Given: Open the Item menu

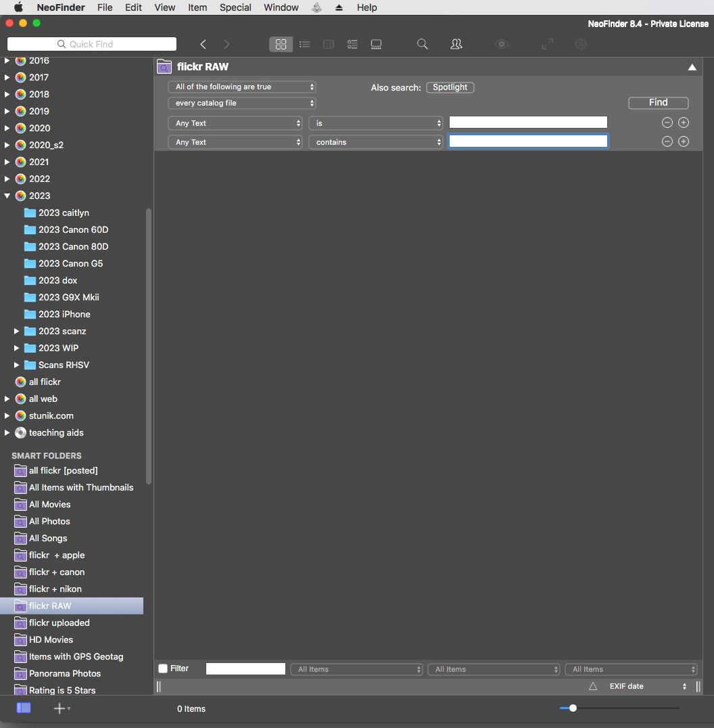Looking at the screenshot, I should [197, 7].
